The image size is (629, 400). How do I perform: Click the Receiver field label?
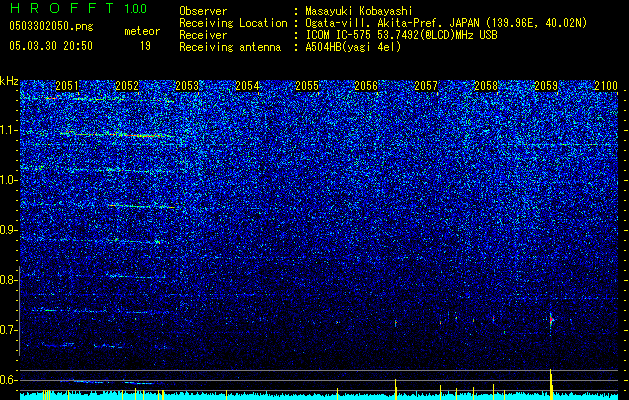(203, 35)
